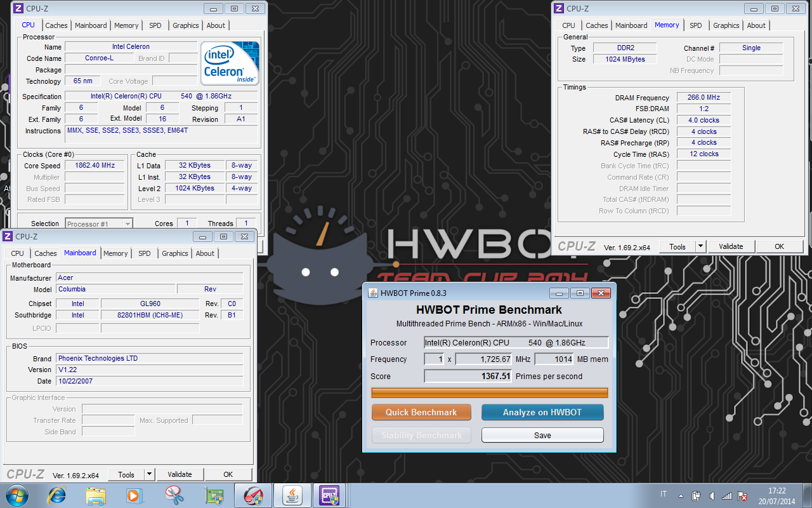Open About tab in the Memory CPU-Z window

tap(756, 25)
